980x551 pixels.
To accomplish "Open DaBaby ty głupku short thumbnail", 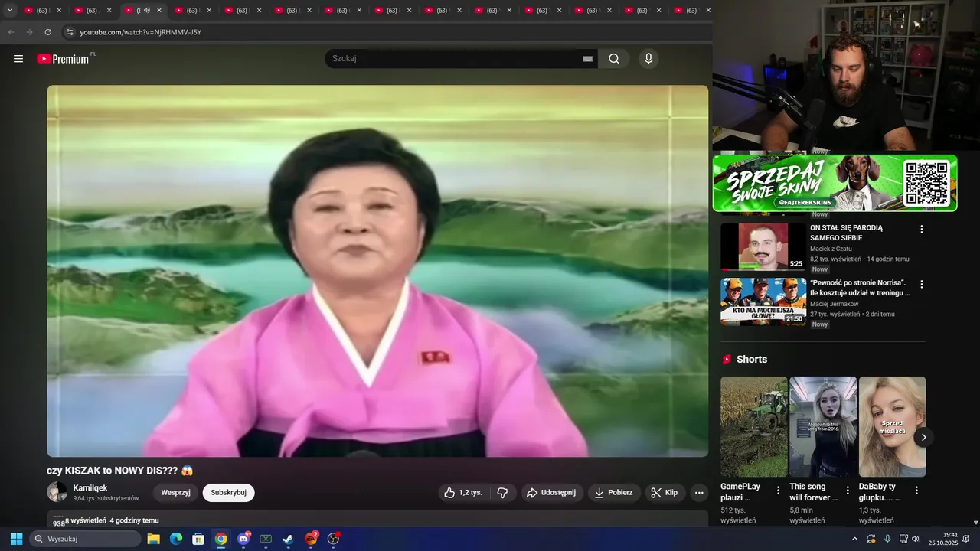I will click(892, 426).
